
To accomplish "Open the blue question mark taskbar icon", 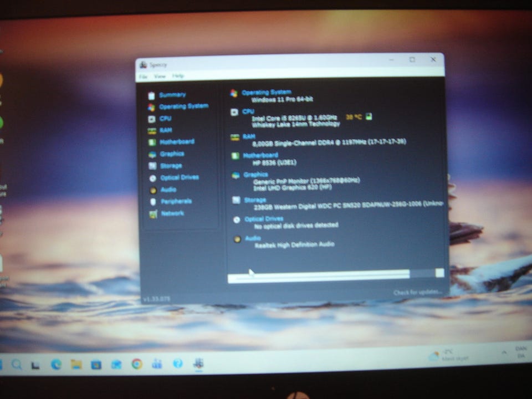I will [x=178, y=364].
